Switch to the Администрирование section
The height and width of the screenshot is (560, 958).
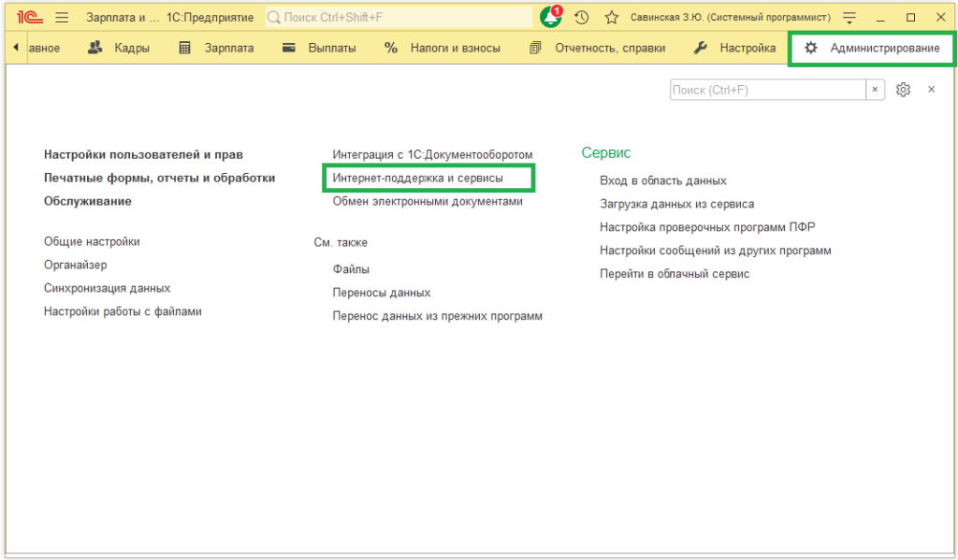tap(872, 48)
